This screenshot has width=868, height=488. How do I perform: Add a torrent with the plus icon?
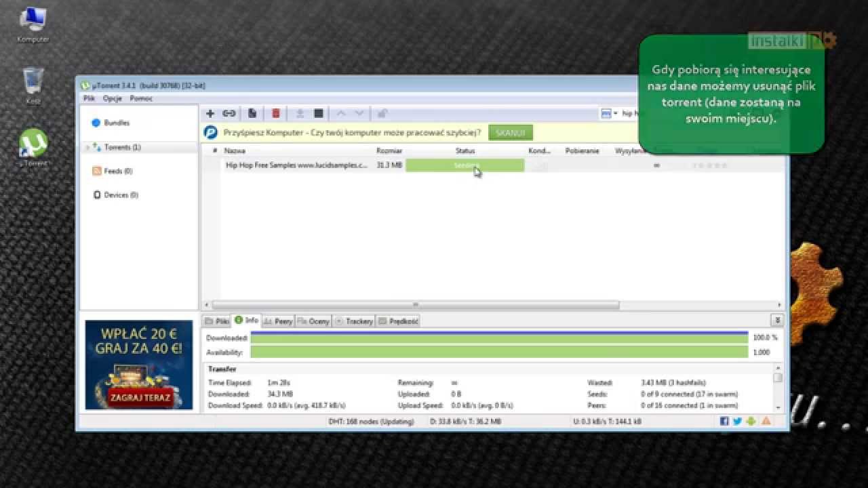tap(210, 113)
